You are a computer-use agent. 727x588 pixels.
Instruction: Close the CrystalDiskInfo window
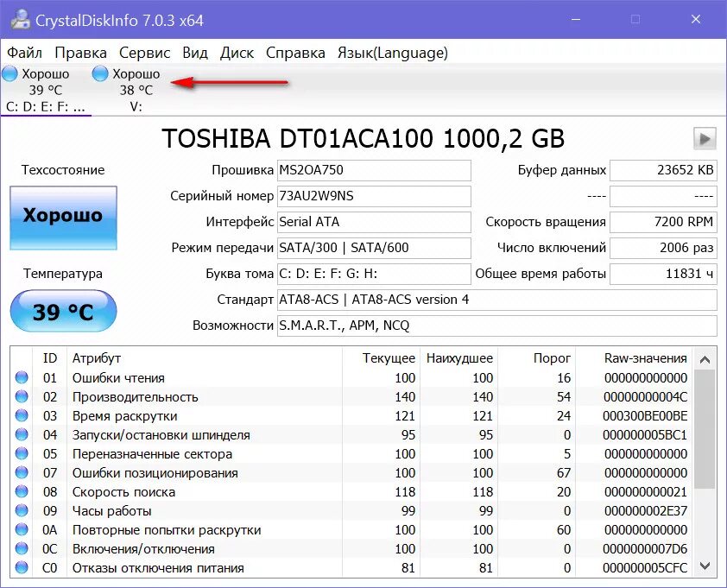(695, 20)
